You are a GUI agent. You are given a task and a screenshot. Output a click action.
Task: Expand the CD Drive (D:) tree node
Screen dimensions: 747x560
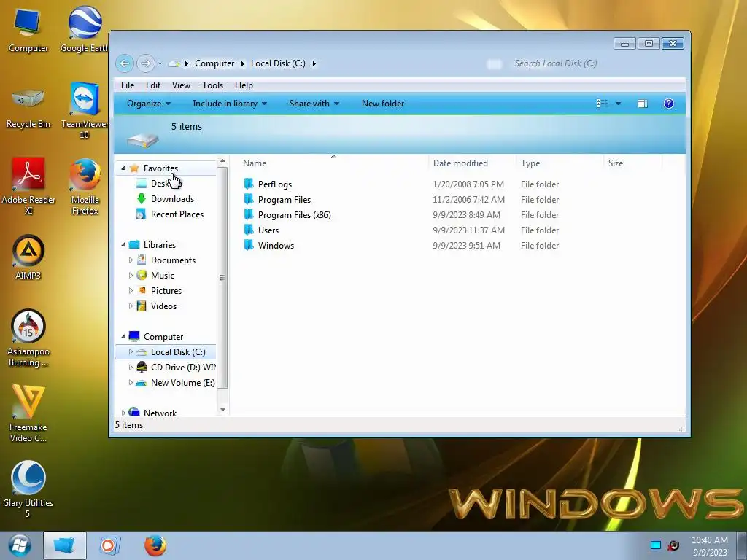point(131,367)
